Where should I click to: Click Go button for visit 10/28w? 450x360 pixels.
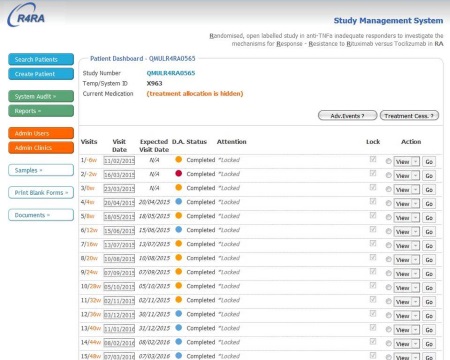[429, 288]
